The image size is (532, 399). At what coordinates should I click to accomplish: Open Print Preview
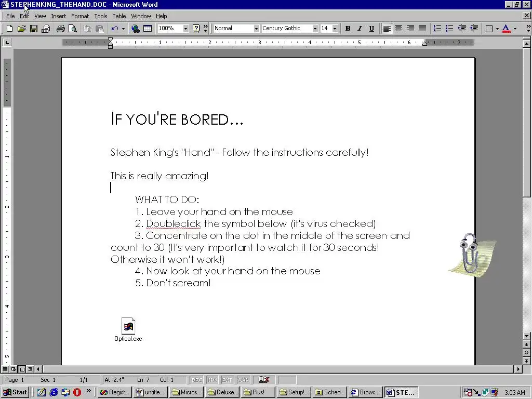(73, 29)
